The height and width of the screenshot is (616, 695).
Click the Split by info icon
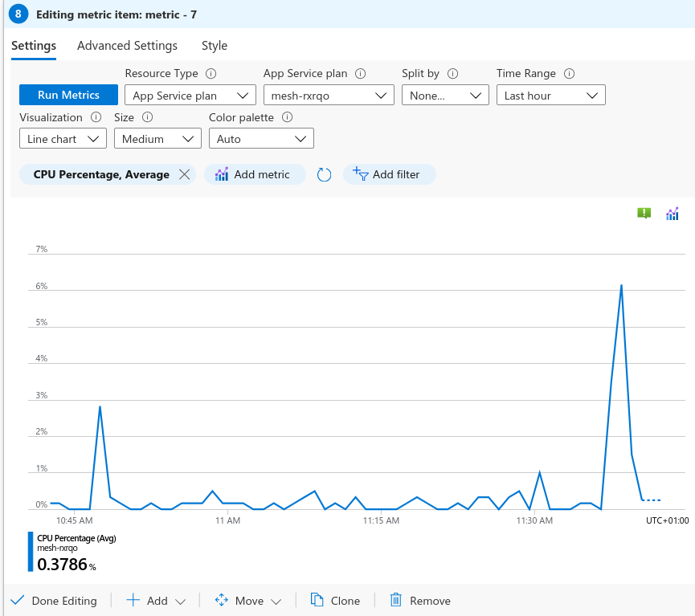(453, 74)
